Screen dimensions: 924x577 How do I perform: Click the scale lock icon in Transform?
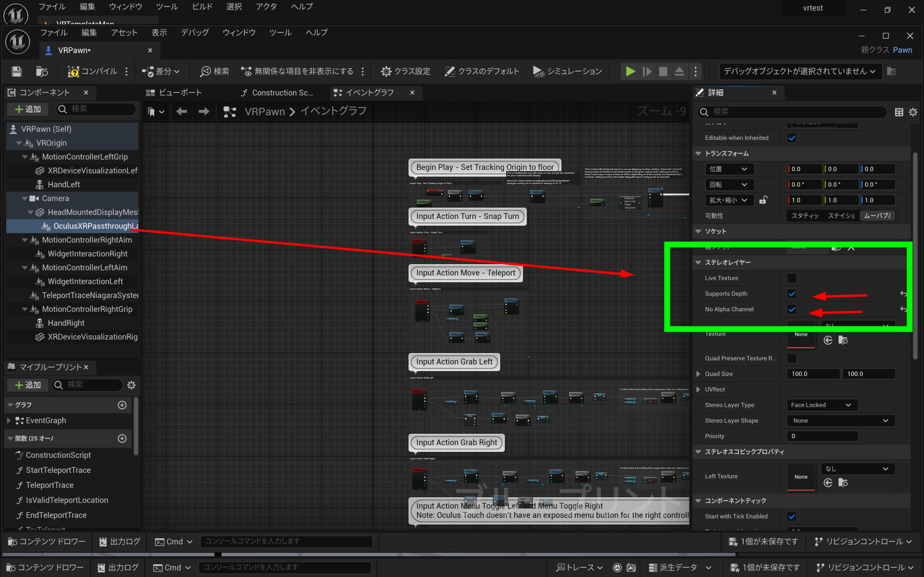pos(763,200)
